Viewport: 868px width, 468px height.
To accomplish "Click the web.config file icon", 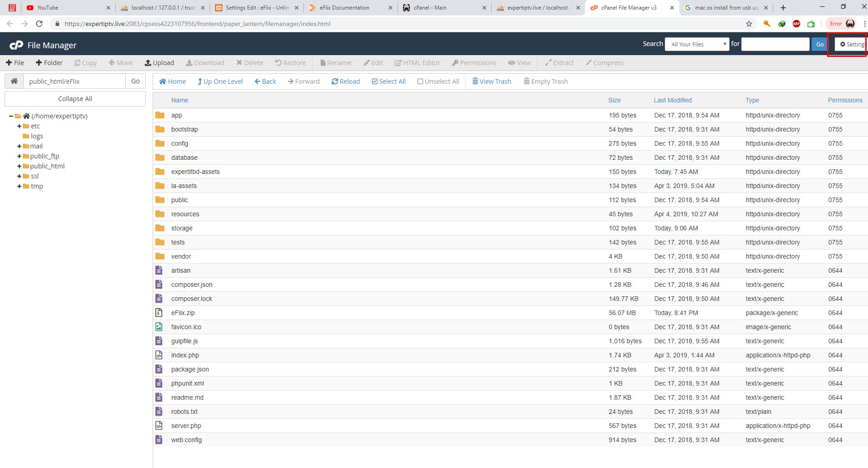I will pos(159,440).
